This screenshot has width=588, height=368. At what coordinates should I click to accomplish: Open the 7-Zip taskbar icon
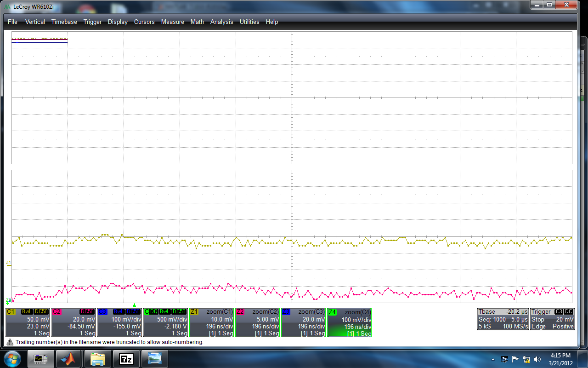click(x=126, y=358)
